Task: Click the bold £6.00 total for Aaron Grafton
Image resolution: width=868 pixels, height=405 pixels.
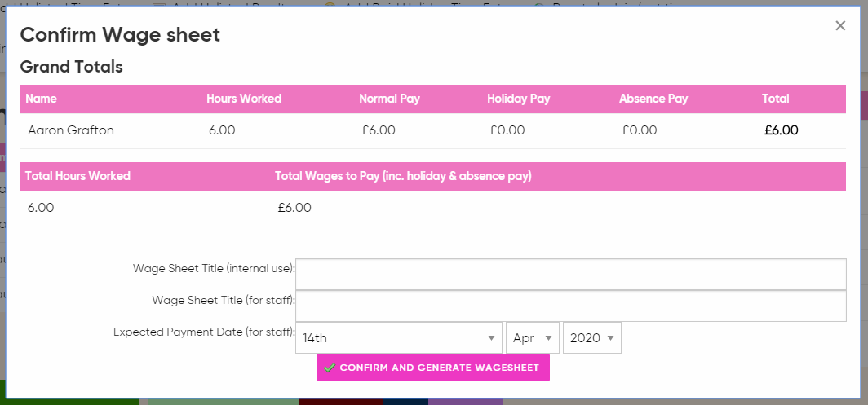Action: coord(781,130)
